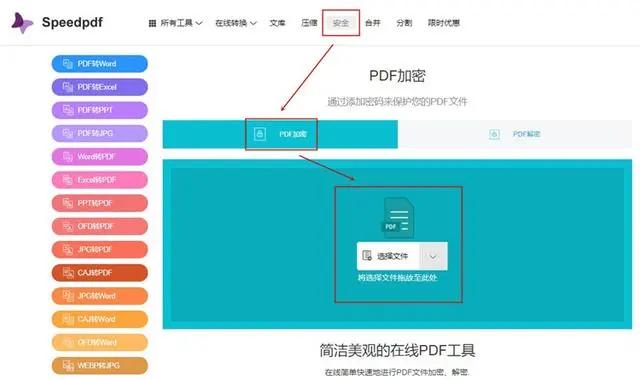
Task: Open the 合并 menu item
Action: point(373,23)
